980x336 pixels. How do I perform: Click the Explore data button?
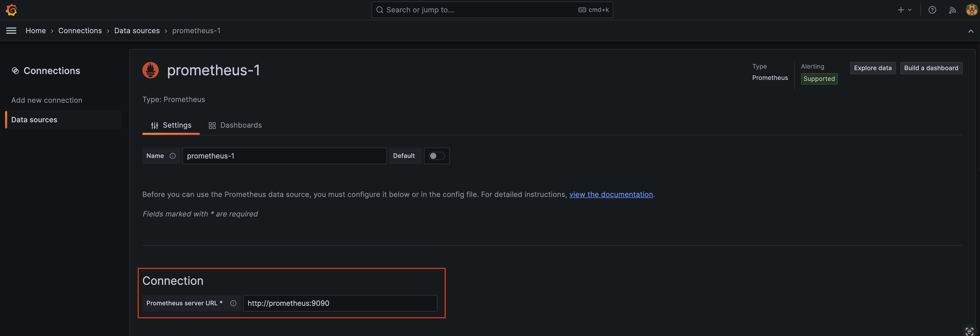coord(872,68)
